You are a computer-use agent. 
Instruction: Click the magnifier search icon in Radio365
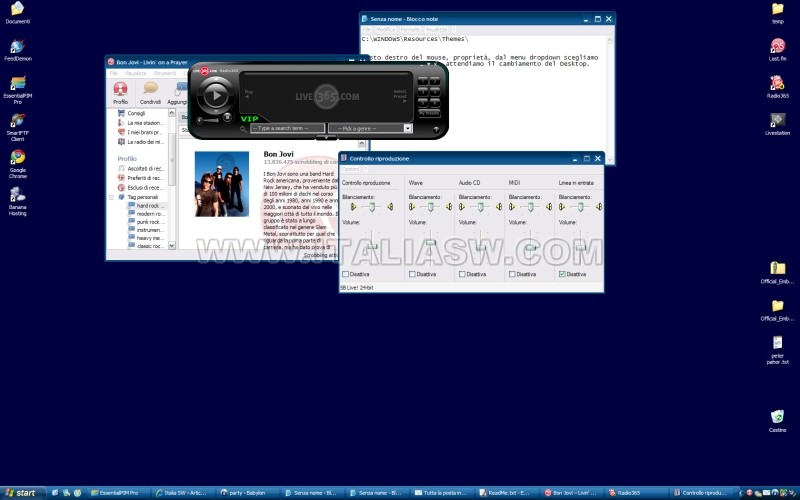(243, 129)
